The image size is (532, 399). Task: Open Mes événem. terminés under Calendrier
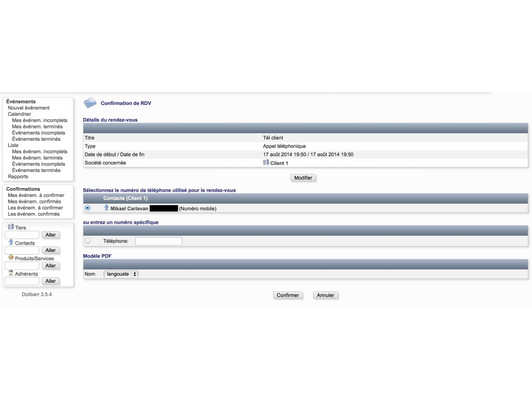(x=37, y=127)
